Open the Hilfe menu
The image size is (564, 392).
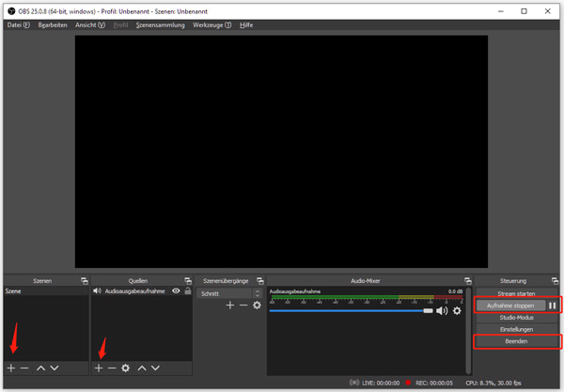246,25
